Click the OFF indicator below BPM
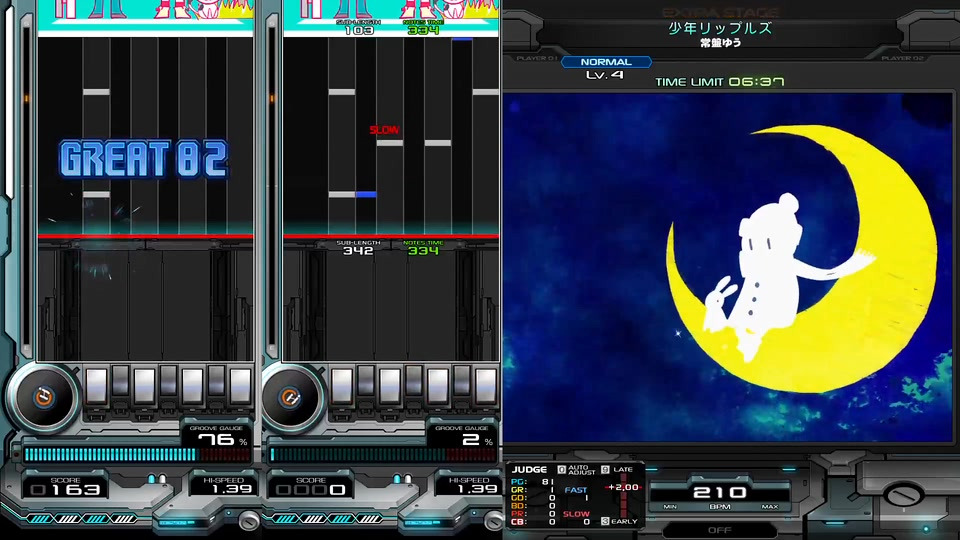This screenshot has width=960, height=540. [719, 530]
